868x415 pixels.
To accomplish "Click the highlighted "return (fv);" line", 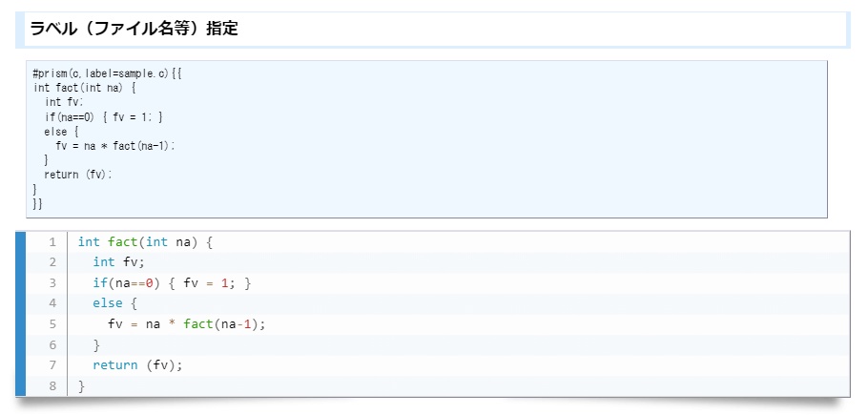I will (136, 365).
